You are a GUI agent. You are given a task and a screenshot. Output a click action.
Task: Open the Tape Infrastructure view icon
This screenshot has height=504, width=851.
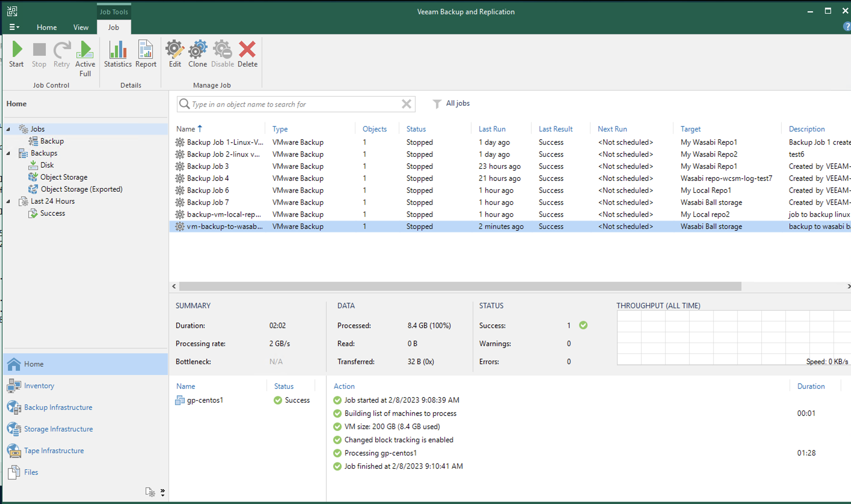[x=14, y=451]
